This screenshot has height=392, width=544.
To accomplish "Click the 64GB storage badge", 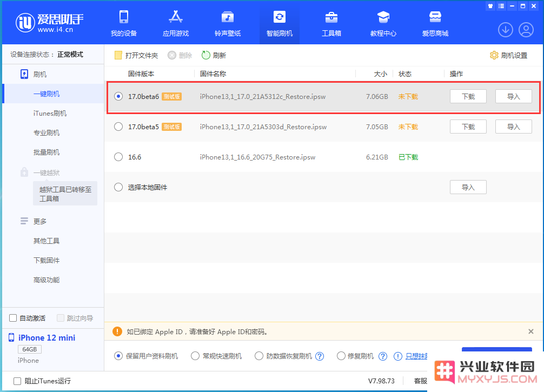I will coord(30,349).
